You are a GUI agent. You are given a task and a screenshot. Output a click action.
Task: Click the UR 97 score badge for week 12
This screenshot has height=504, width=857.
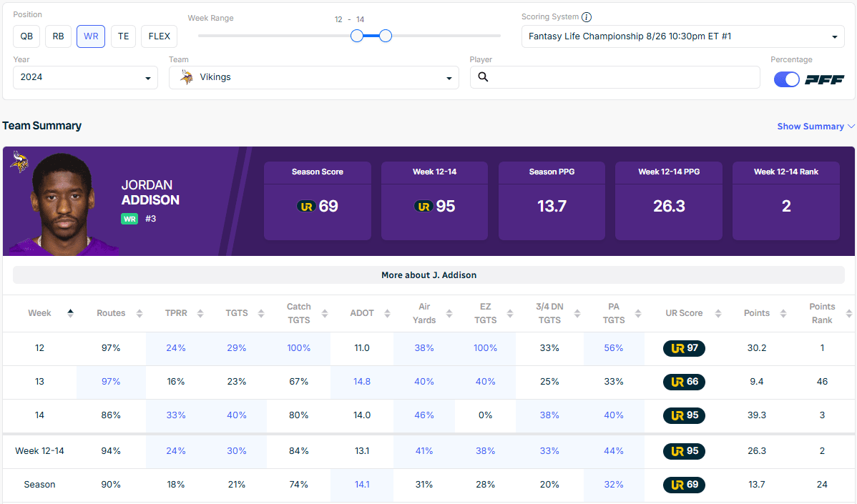coord(684,348)
